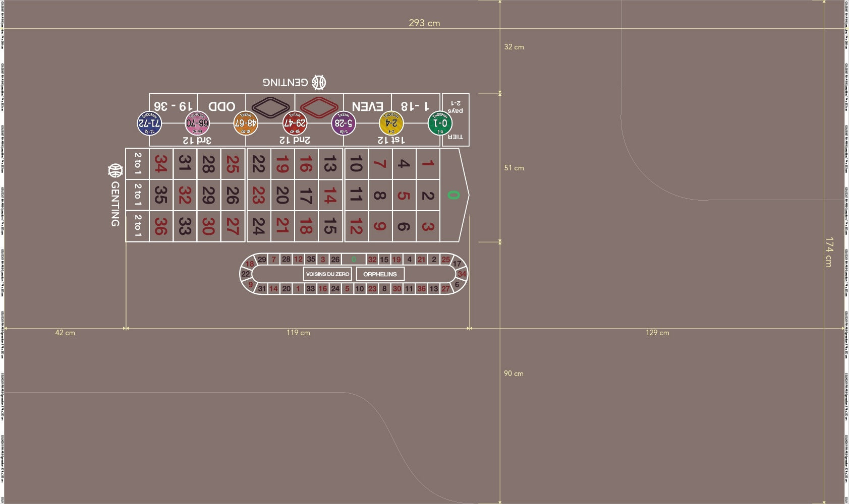Image resolution: width=849 pixels, height=504 pixels.
Task: Click the vertical Genting logo beside the grid
Action: click(115, 195)
